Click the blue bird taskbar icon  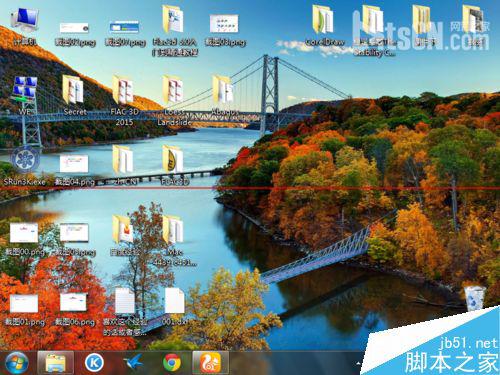(133, 363)
